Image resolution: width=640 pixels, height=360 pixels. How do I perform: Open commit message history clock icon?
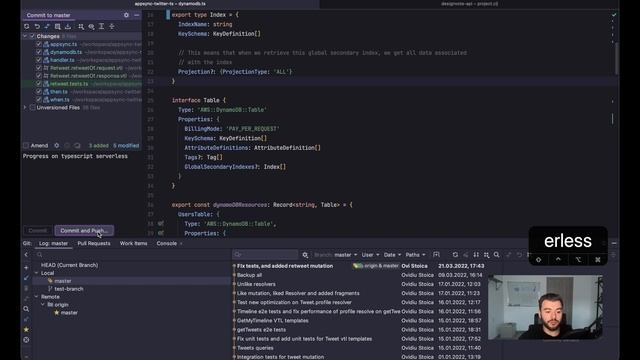point(67,146)
